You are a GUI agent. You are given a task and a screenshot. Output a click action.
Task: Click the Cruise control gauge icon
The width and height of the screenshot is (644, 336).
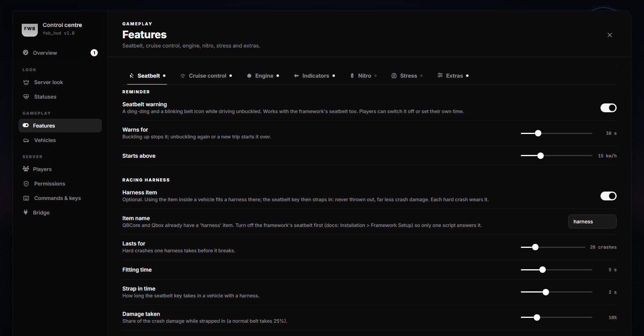pyautogui.click(x=183, y=76)
